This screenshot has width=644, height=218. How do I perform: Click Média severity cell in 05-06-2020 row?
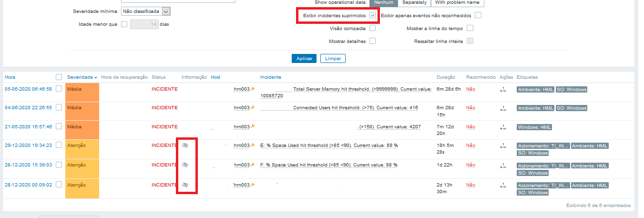82,92
